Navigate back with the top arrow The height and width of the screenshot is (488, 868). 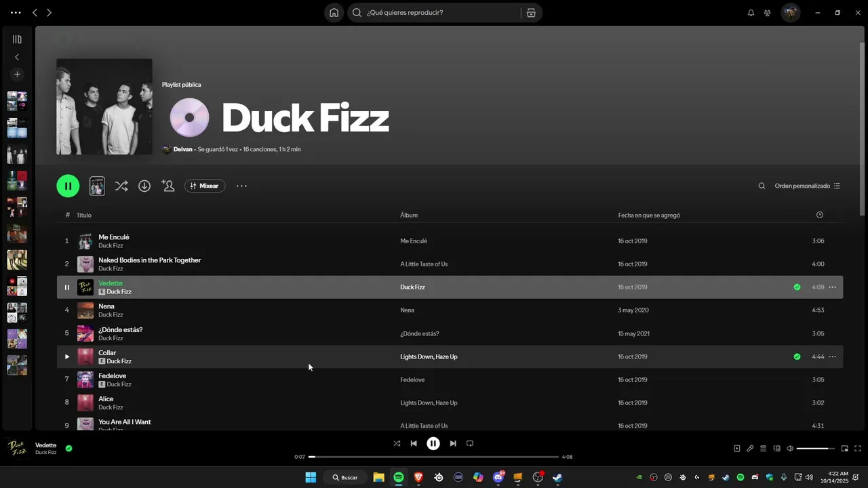tap(35, 12)
